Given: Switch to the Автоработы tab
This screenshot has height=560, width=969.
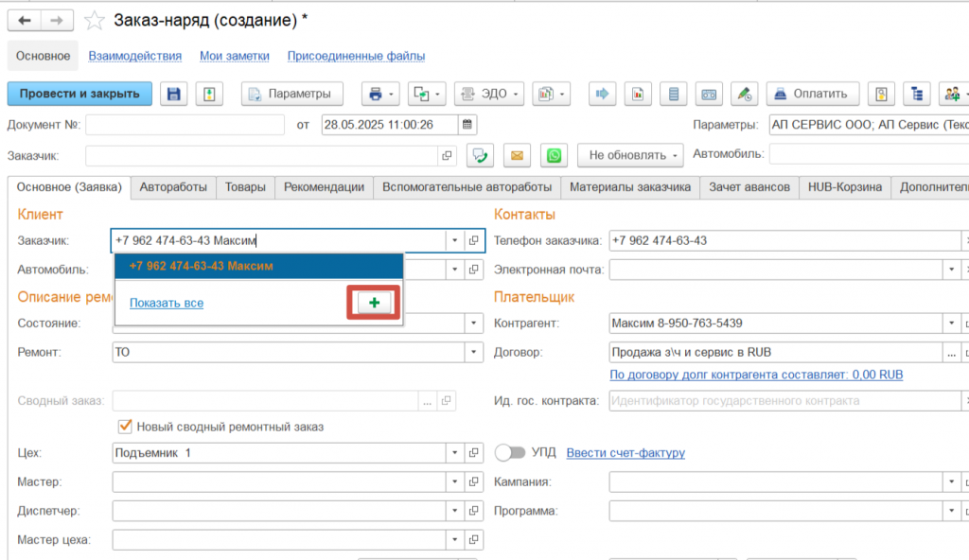Looking at the screenshot, I should [173, 187].
